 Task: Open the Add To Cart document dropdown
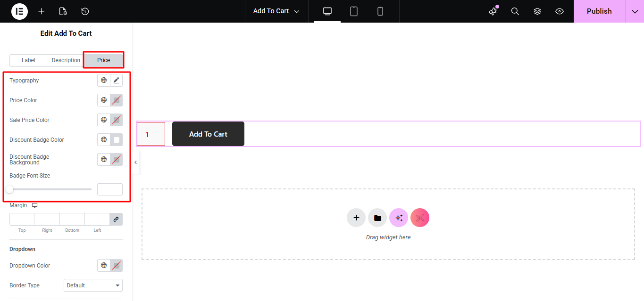pos(276,11)
